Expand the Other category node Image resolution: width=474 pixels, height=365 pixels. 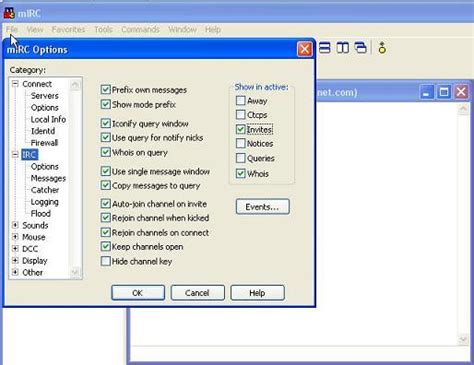pos(15,272)
